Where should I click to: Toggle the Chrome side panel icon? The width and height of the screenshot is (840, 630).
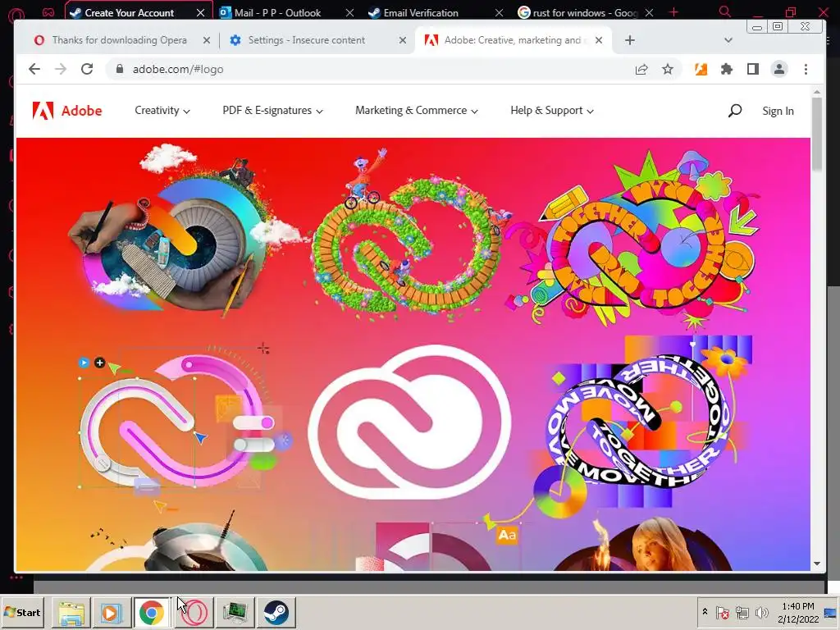(753, 69)
